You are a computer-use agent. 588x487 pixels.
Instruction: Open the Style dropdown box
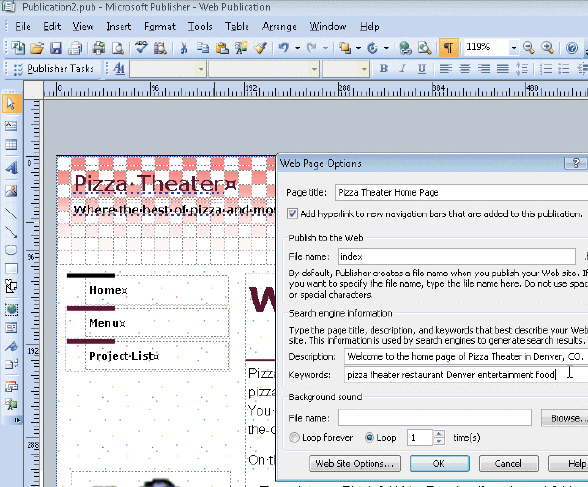[x=201, y=69]
